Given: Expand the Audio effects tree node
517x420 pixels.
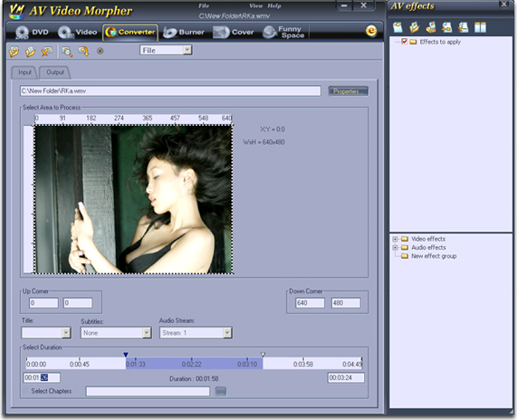Looking at the screenshot, I should [395, 248].
